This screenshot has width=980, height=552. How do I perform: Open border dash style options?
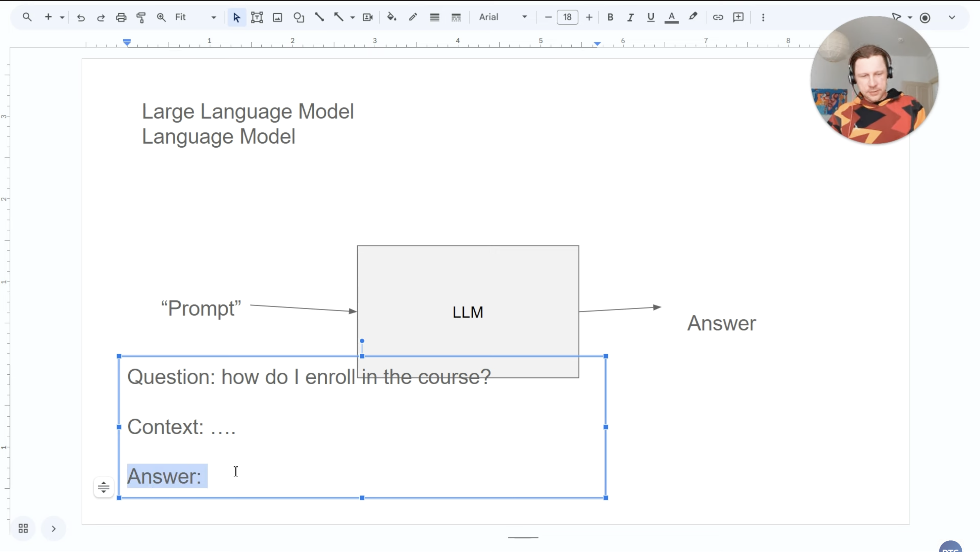tap(456, 17)
